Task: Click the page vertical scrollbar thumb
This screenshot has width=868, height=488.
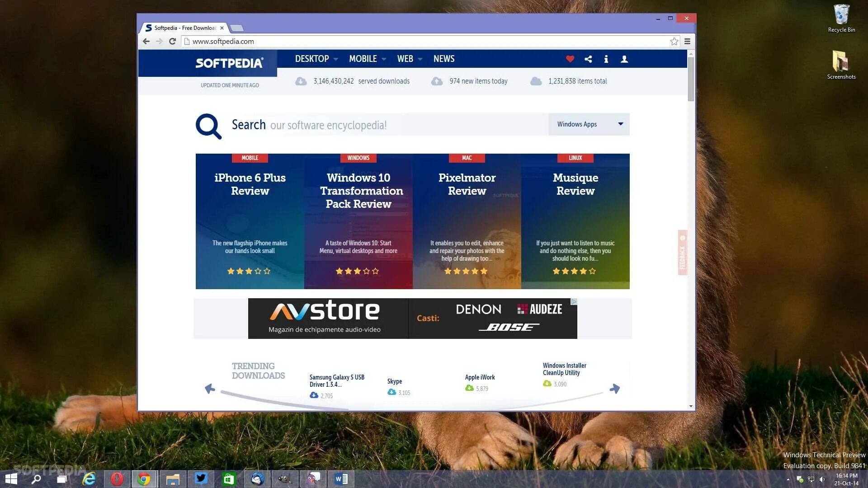Action: (691, 79)
